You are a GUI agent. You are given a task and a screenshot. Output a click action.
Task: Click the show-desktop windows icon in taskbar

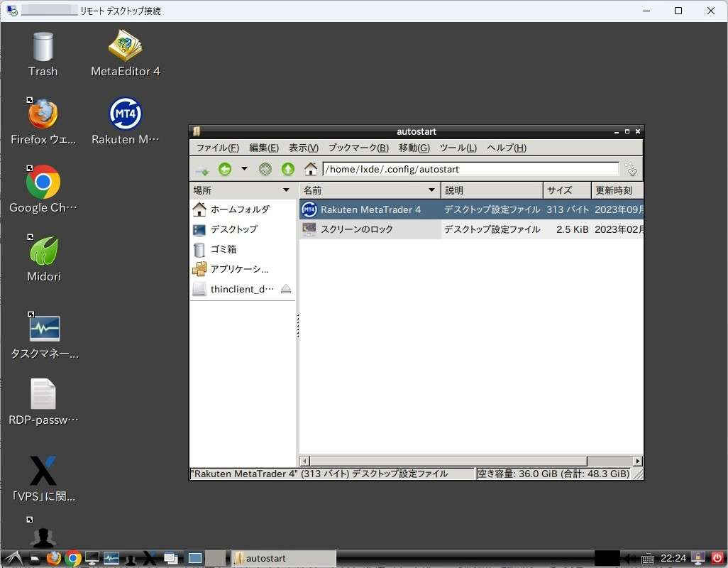170,558
